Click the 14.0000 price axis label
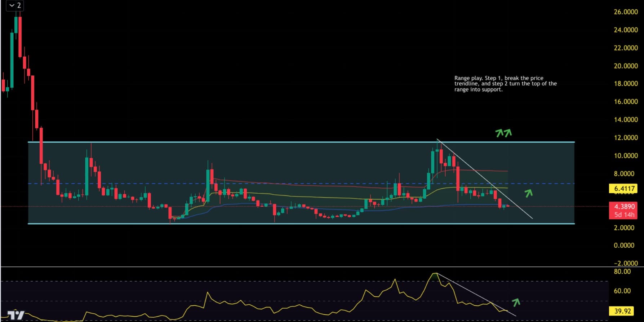This screenshot has width=644, height=322. [626, 120]
